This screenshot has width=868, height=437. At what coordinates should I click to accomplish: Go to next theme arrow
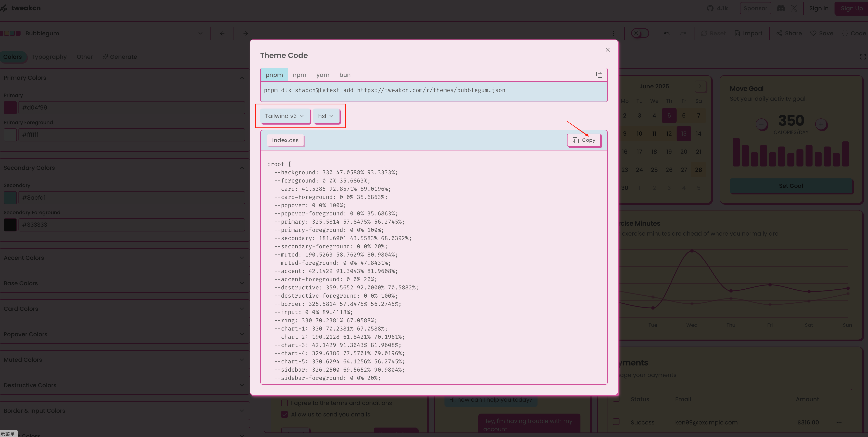click(x=245, y=33)
